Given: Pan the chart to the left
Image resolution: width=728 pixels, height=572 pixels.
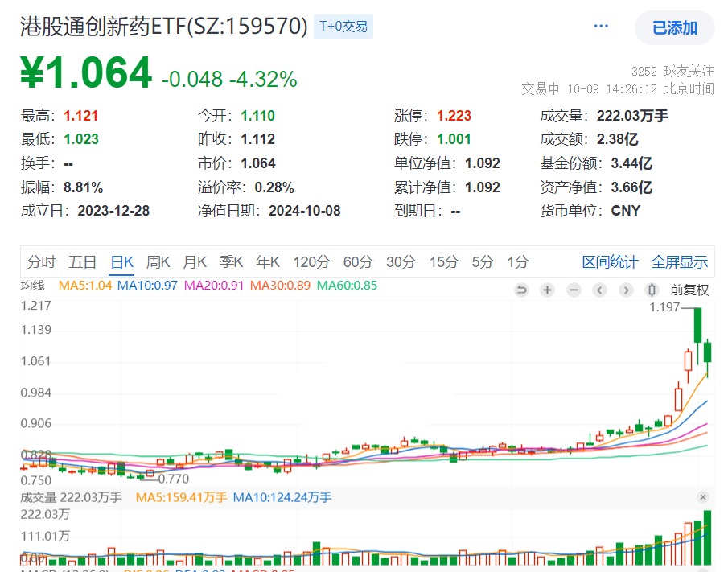Looking at the screenshot, I should coord(600,290).
